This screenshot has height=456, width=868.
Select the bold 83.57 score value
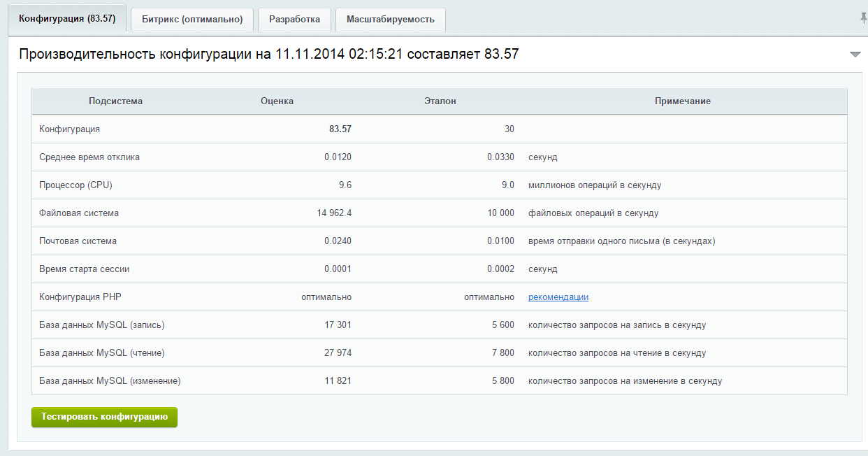340,129
